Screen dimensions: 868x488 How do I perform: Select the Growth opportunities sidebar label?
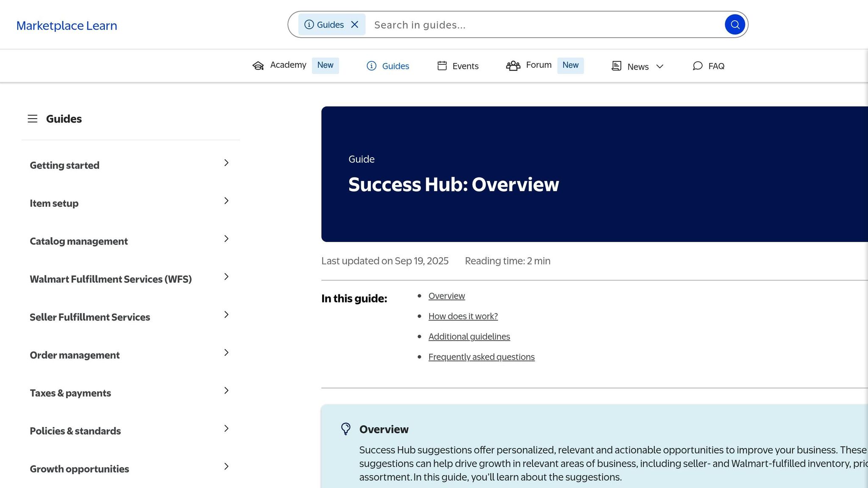tap(79, 469)
